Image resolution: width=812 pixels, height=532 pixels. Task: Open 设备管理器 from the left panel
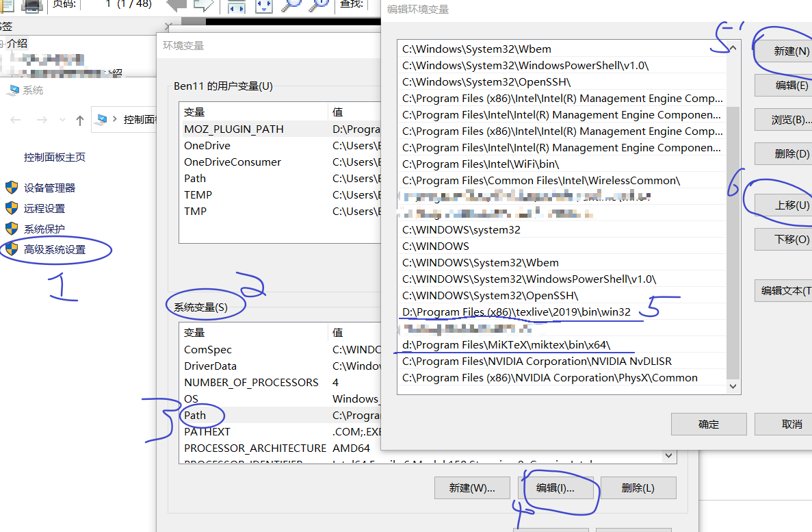[x=50, y=187]
